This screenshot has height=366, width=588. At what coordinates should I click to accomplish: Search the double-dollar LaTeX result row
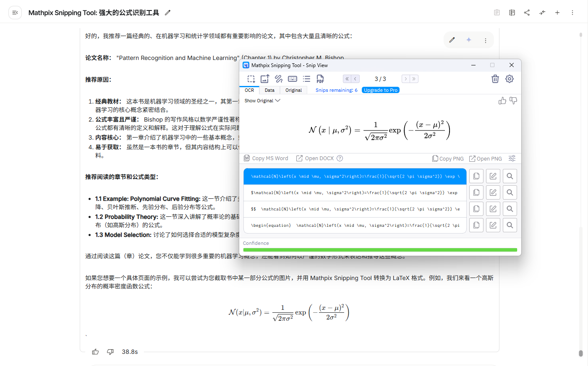point(510,209)
